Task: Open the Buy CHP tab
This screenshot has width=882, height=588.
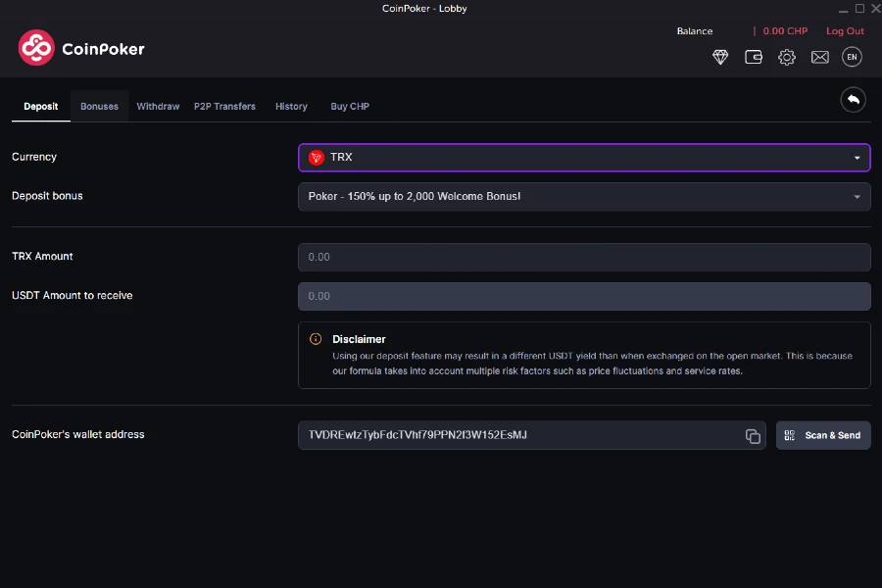Action: click(x=350, y=106)
